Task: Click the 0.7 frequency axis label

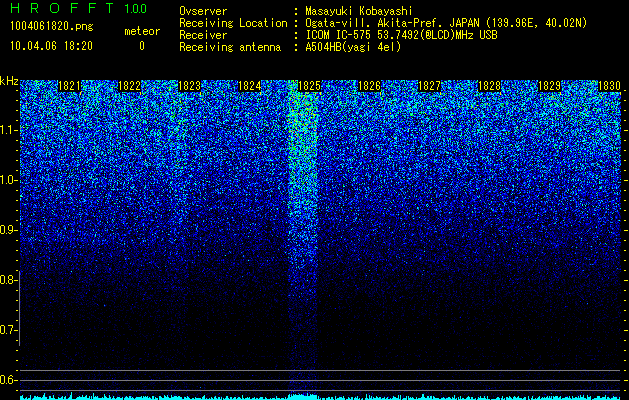Action: (x=8, y=330)
